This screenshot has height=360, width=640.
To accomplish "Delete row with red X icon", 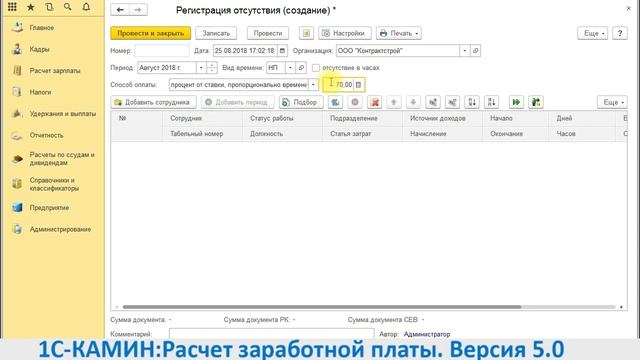I will click(374, 102).
